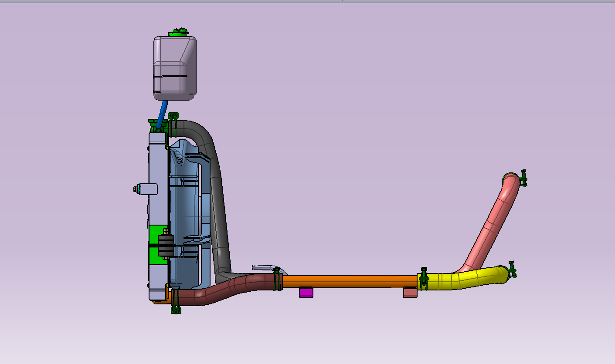Select the lavender radiator core block
Image resolution: width=615 pixels, height=364 pixels.
pos(158,209)
